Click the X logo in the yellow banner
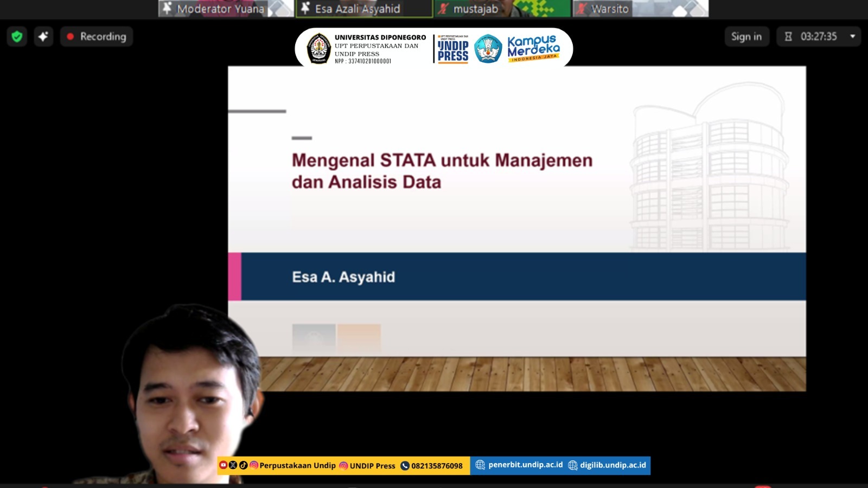Viewport: 868px width, 488px height. [x=233, y=465]
